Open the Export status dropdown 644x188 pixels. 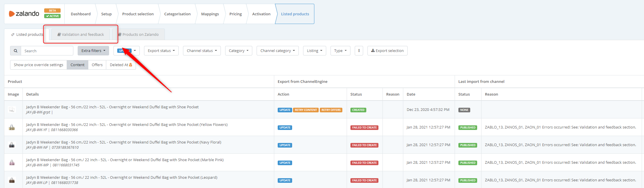[161, 51]
